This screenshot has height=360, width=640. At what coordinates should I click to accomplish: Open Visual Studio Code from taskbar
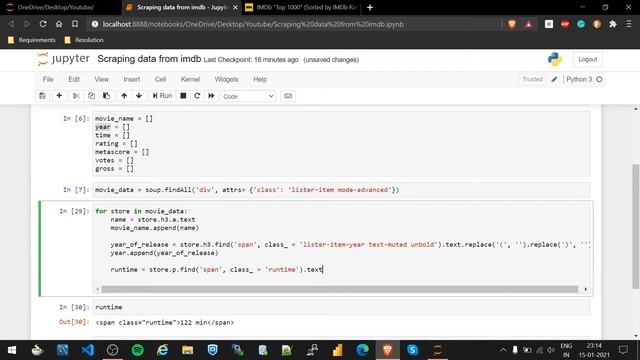click(87, 350)
